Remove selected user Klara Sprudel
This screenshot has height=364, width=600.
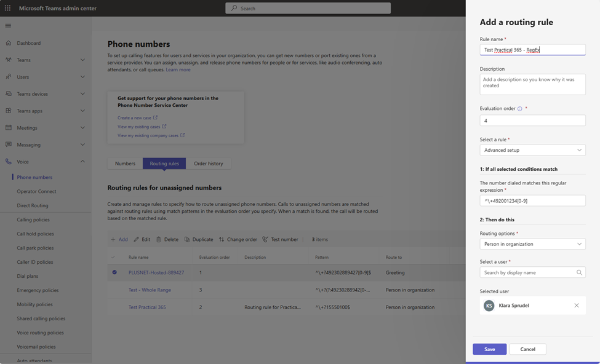[x=577, y=306]
